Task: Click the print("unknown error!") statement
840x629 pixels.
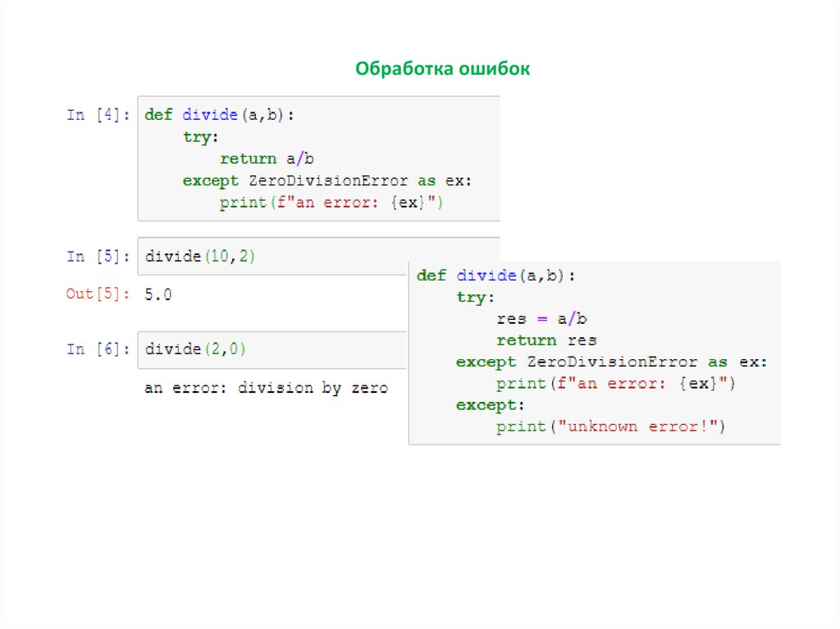Action: coord(611,426)
